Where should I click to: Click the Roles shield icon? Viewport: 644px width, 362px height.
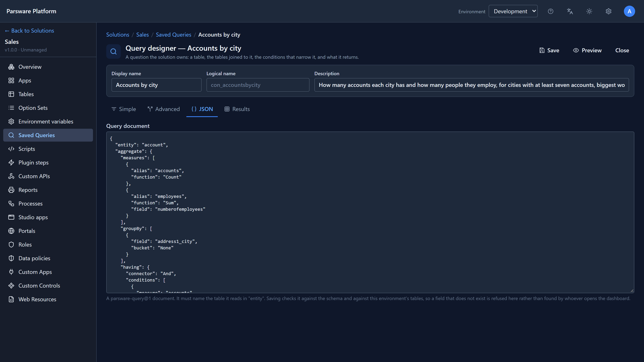(x=11, y=245)
